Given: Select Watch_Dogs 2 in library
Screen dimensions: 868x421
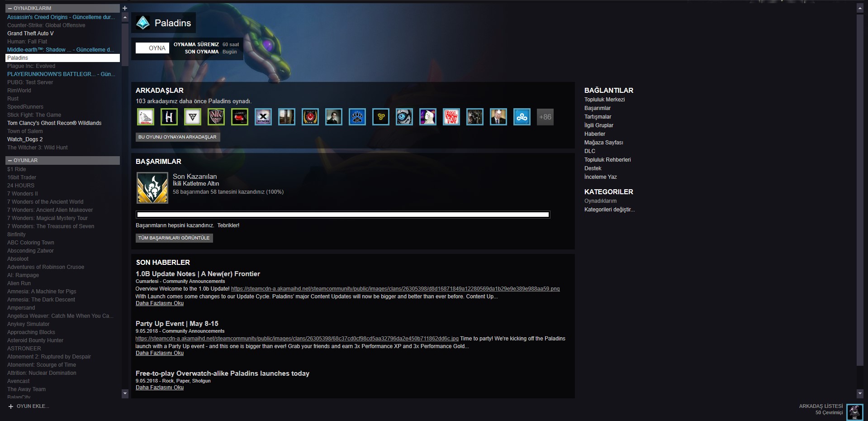Looking at the screenshot, I should 62,139.
